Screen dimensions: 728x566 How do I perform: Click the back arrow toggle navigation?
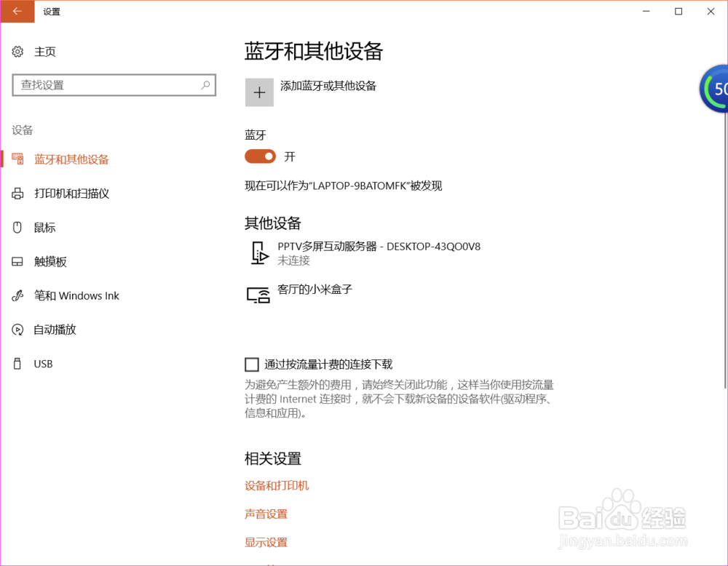tap(17, 12)
